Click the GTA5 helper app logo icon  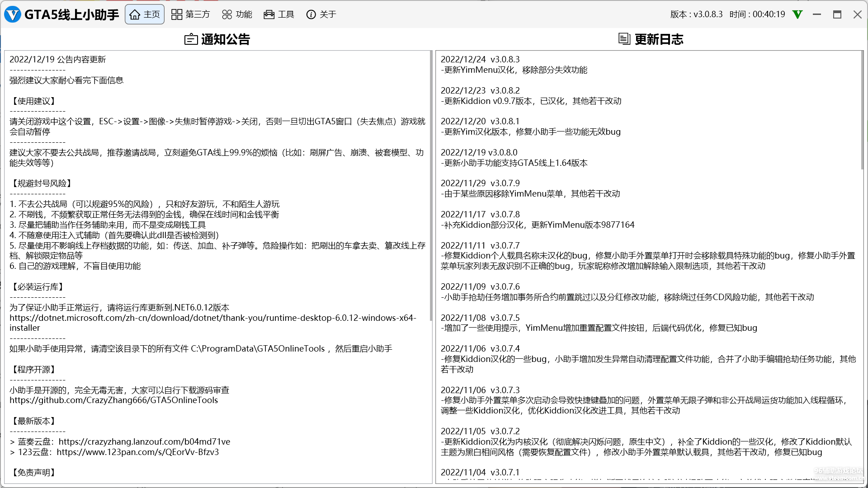[x=13, y=14]
